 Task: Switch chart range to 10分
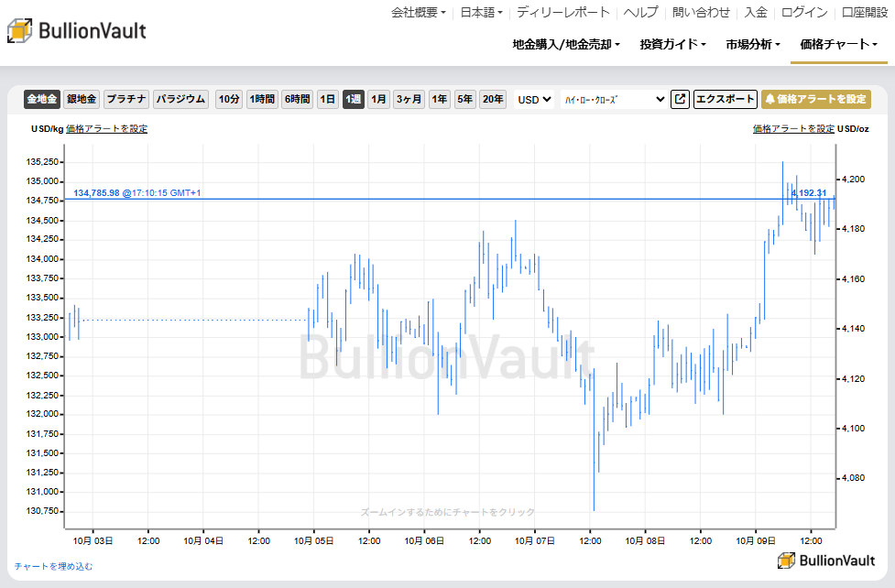point(229,99)
